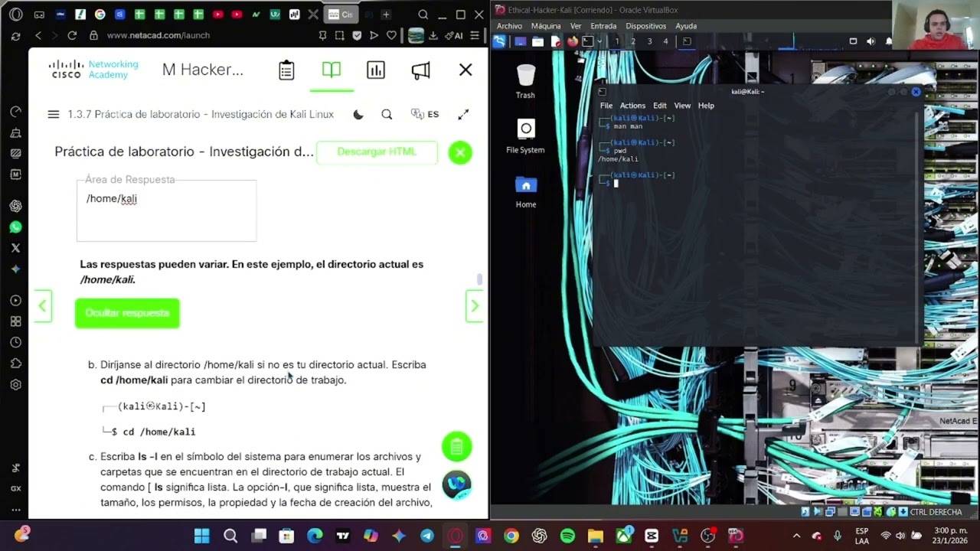Viewport: 980px width, 551px height.
Task: Open sidebar settings gear icon
Action: (15, 385)
